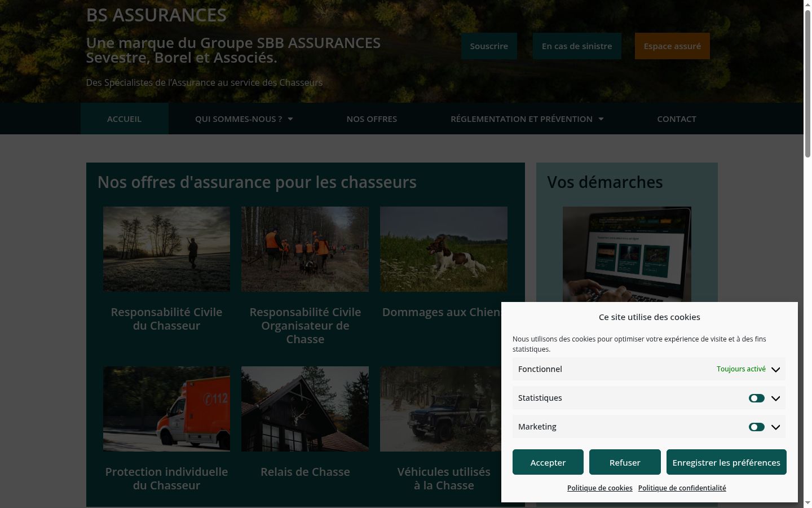812x508 pixels.
Task: Open the Vos démarches laptop image
Action: point(627,254)
